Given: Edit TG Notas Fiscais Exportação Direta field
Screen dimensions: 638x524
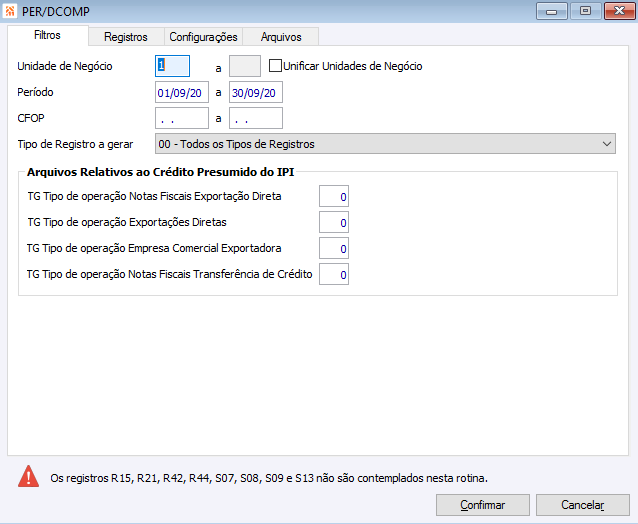Looking at the screenshot, I should click(334, 196).
